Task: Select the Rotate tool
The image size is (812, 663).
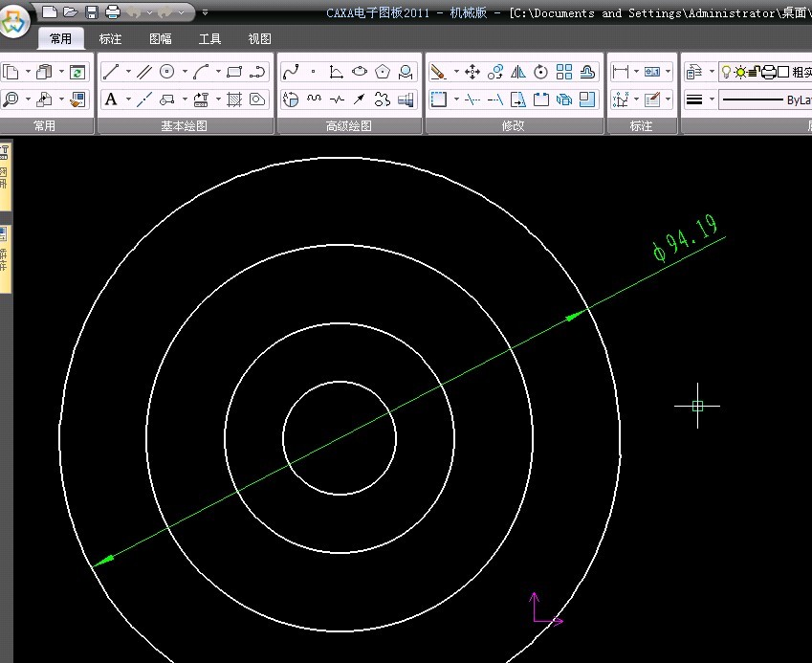Action: (541, 72)
